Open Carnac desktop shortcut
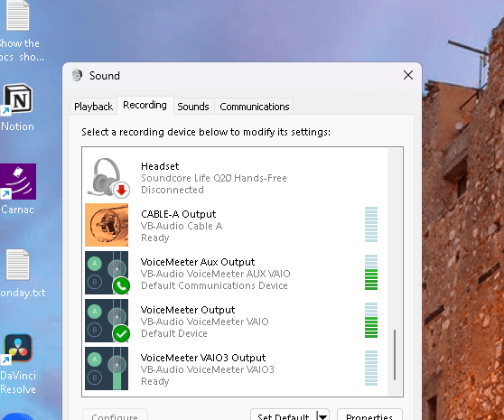The height and width of the screenshot is (420, 504). pos(18,182)
